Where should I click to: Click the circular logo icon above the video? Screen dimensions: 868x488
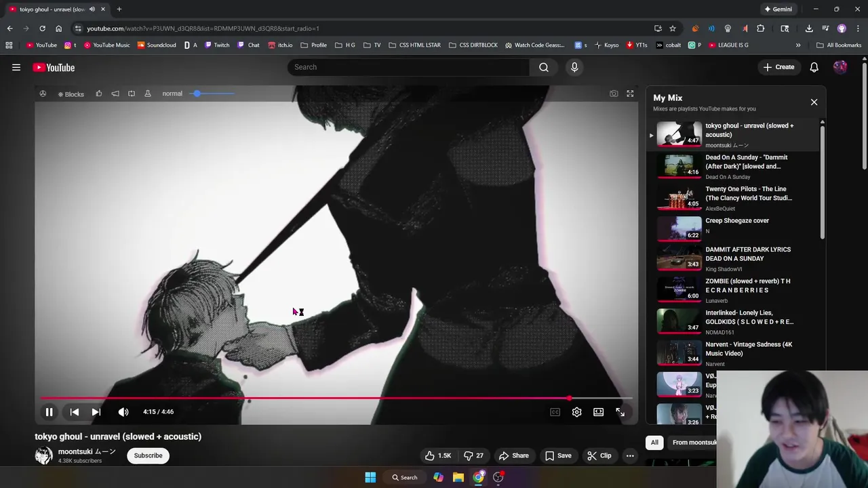point(43,94)
